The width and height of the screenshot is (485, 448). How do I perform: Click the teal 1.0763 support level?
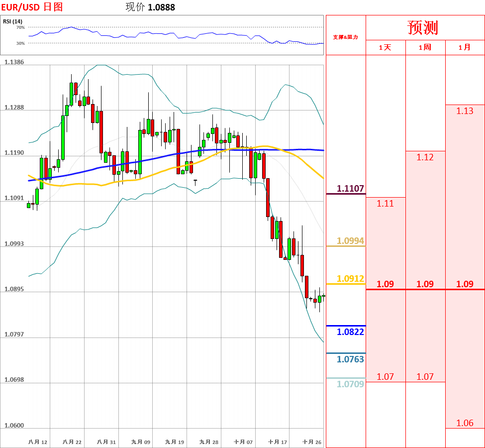pyautogui.click(x=350, y=359)
